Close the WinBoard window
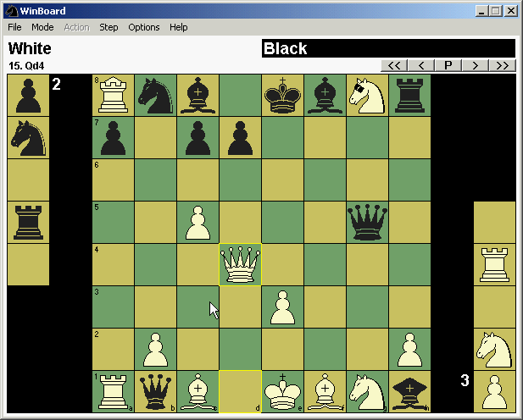 tap(511, 11)
